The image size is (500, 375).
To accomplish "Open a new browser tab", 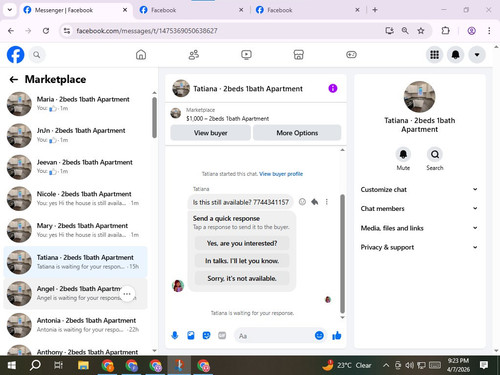I will 375,10.
